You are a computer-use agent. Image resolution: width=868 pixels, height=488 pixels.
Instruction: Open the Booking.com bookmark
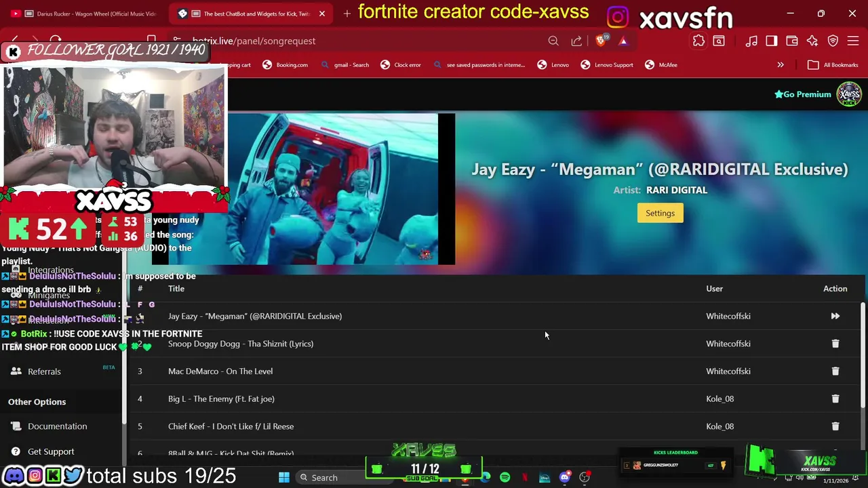coord(285,65)
